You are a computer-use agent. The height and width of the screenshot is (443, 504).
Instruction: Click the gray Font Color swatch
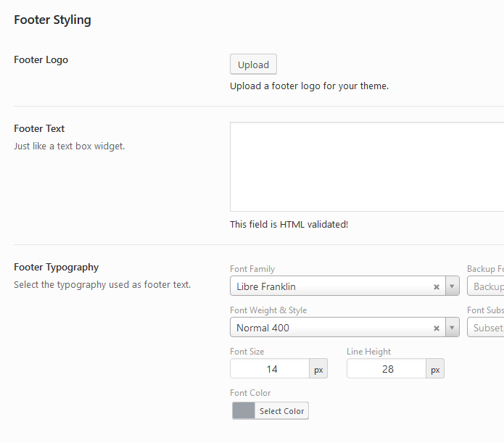(244, 411)
